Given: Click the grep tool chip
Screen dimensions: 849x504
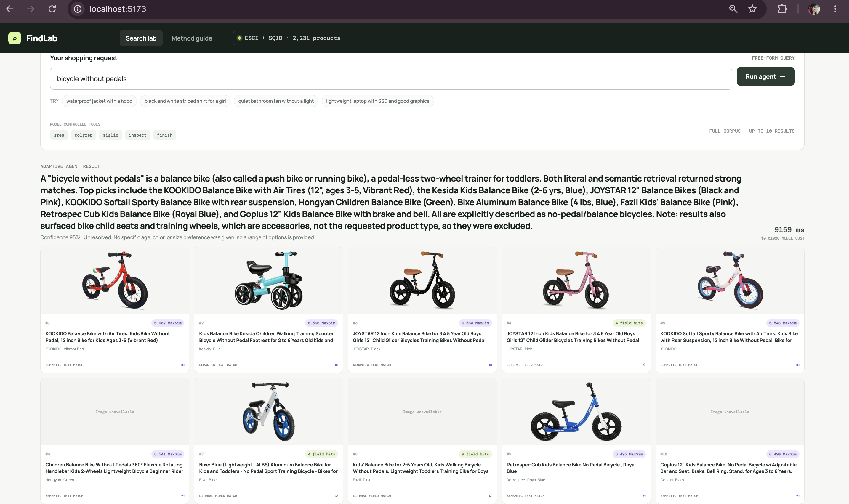Looking at the screenshot, I should pos(59,135).
